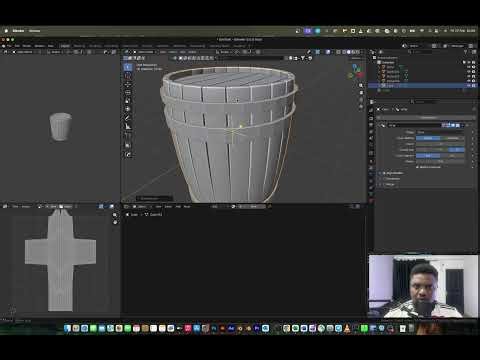Open Material properties tab (red sphere)
Screen dimensions: 480x360
[x=371, y=201]
